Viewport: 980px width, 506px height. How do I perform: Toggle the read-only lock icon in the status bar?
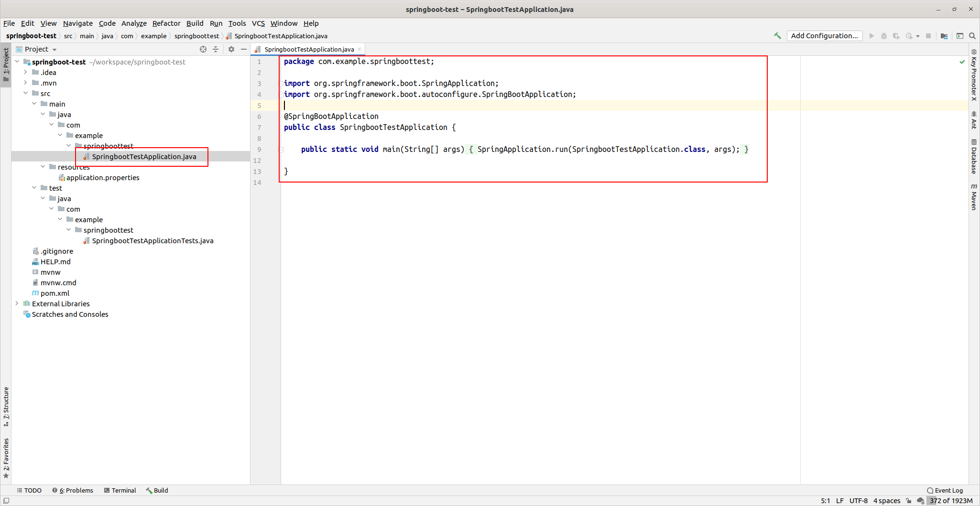908,501
